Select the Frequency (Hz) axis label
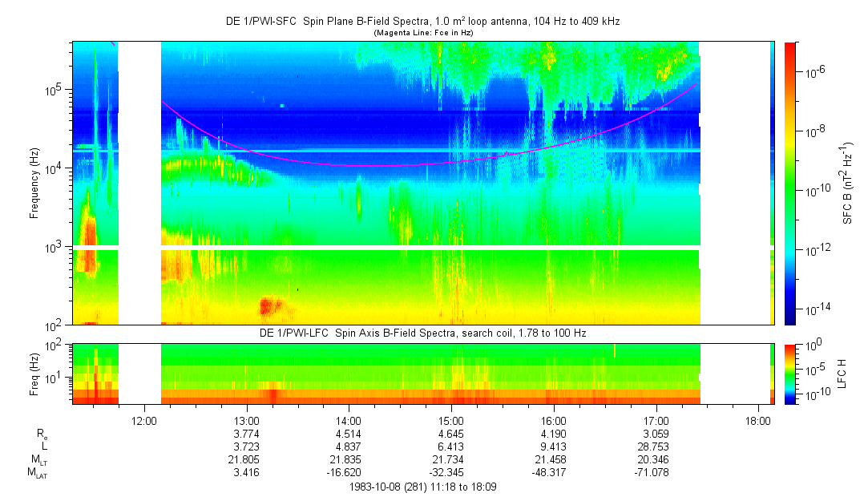Screen dimensions: 868x497 tap(34, 184)
